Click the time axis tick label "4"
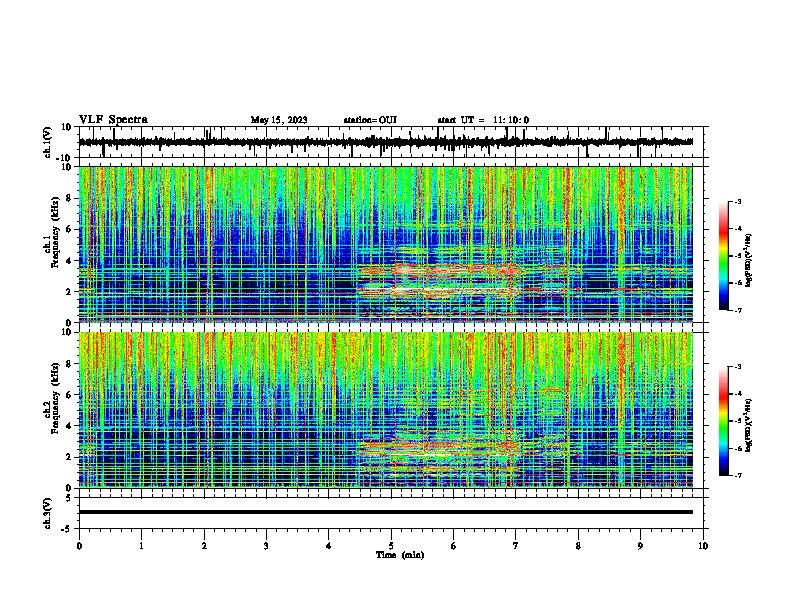The height and width of the screenshot is (612, 792). pyautogui.click(x=329, y=546)
